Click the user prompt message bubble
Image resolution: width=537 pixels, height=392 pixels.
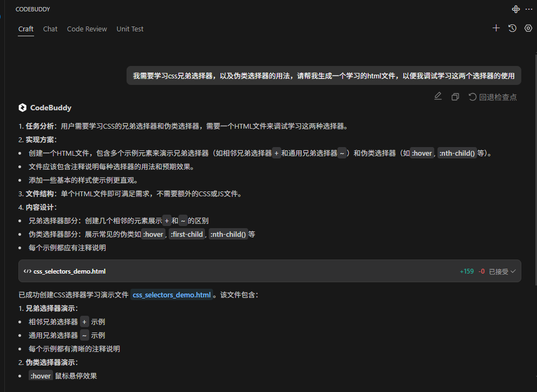[x=323, y=76]
